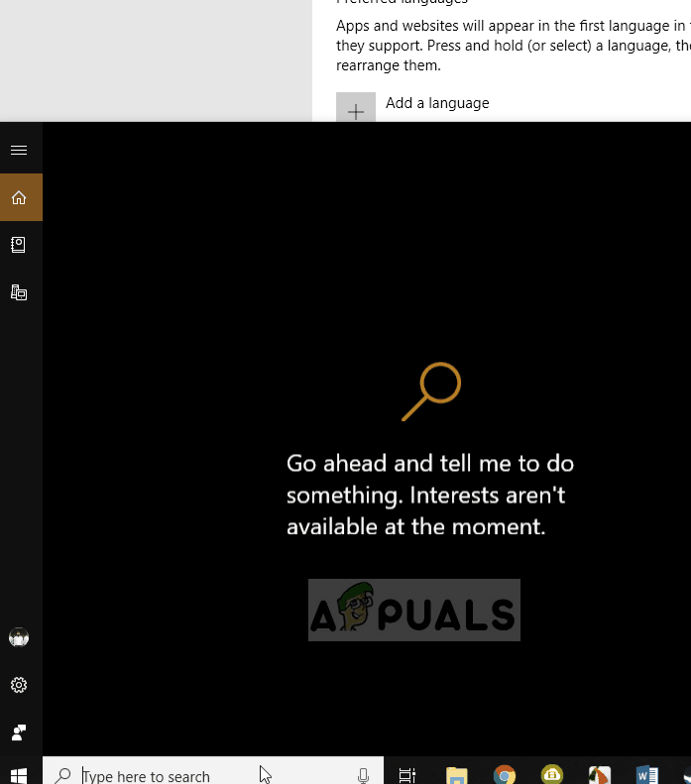
Task: Open Microsoft Word from the taskbar
Action: 647,775
